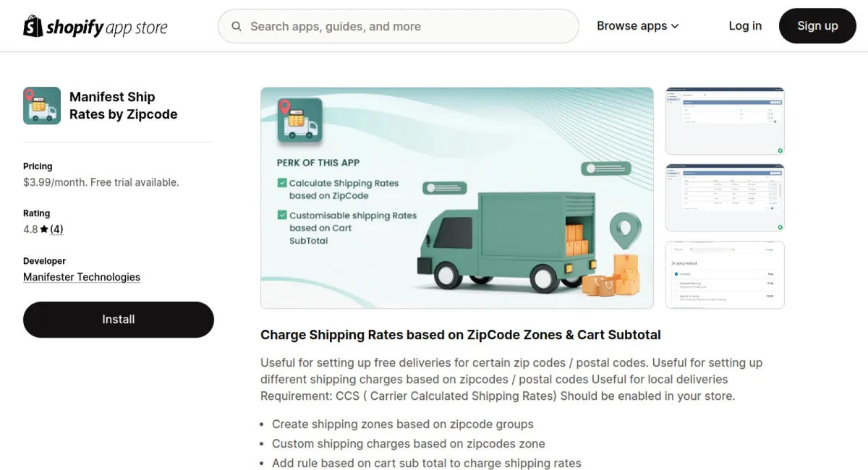The width and height of the screenshot is (868, 470).
Task: Open the reviews count link (4)
Action: [x=56, y=229]
